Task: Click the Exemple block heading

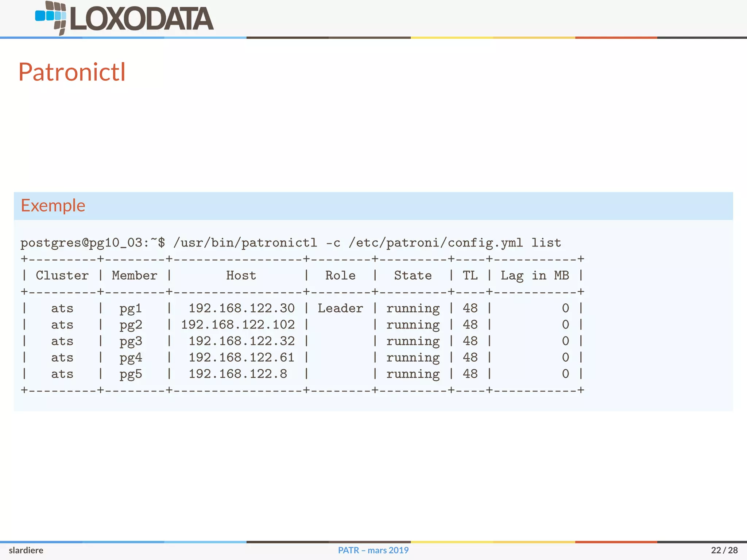Action: coord(53,206)
